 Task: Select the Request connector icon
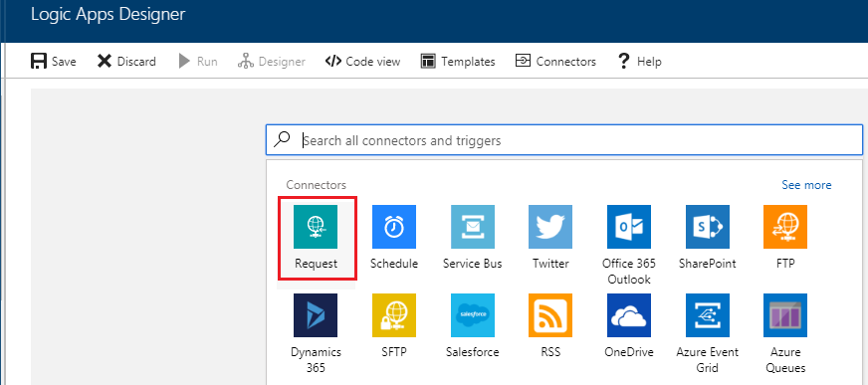coord(316,227)
